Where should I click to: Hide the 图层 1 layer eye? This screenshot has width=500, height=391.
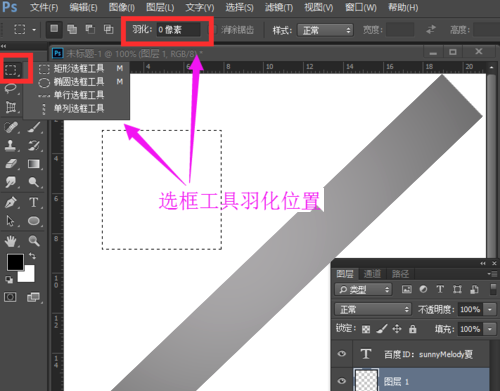[x=341, y=381]
